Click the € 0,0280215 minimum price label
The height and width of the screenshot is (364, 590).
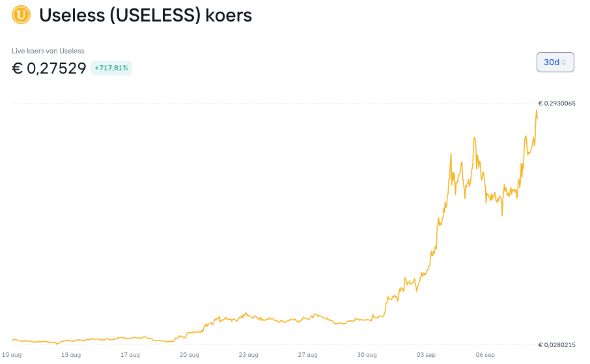(557, 345)
